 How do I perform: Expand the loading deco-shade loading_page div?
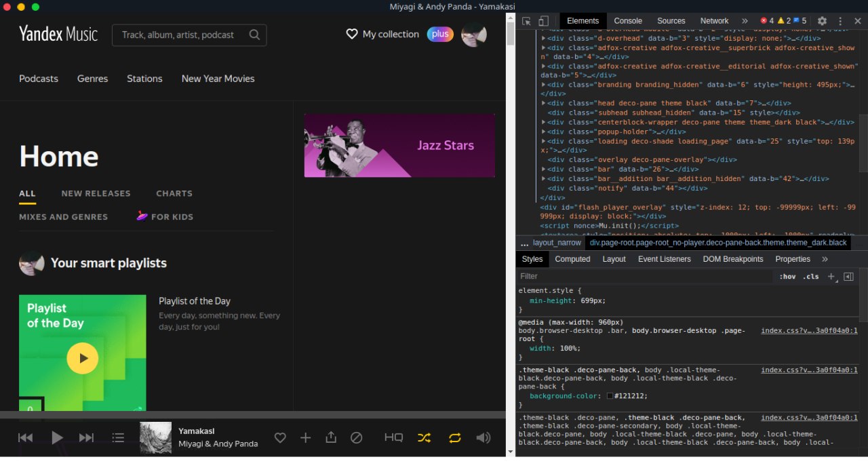click(544, 141)
